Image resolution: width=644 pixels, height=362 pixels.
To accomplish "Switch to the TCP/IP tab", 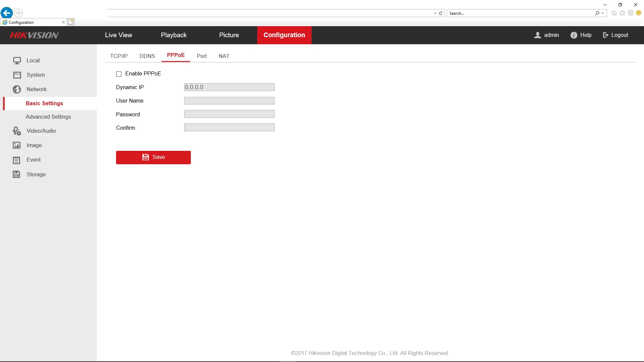I will point(119,56).
